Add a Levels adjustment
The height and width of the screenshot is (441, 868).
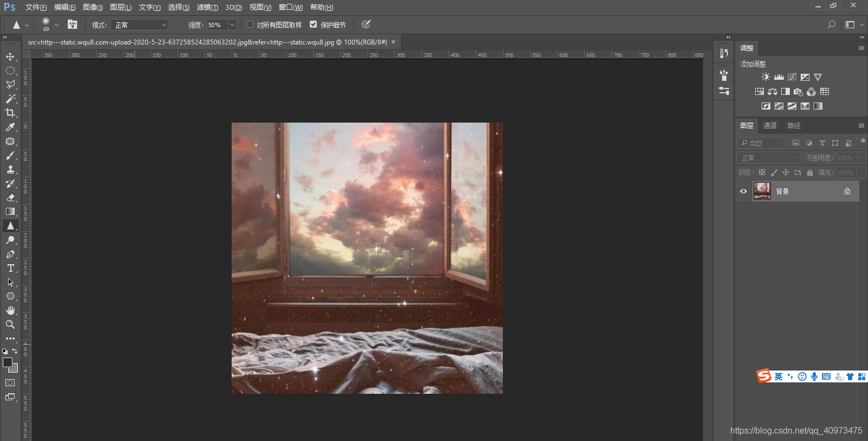tap(779, 77)
